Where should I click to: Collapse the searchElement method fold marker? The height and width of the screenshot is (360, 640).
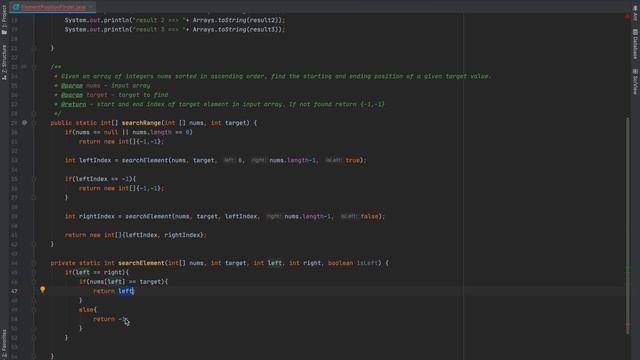pyautogui.click(x=34, y=263)
